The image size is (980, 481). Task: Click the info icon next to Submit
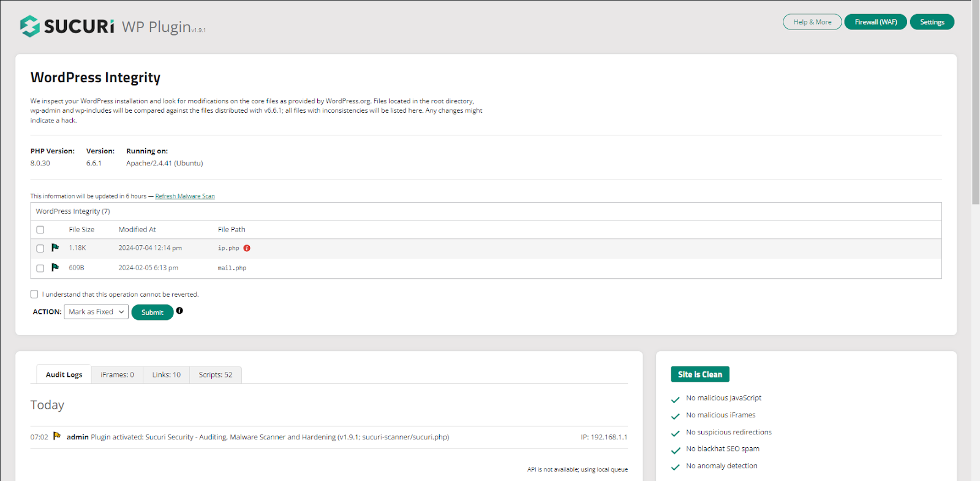tap(179, 311)
